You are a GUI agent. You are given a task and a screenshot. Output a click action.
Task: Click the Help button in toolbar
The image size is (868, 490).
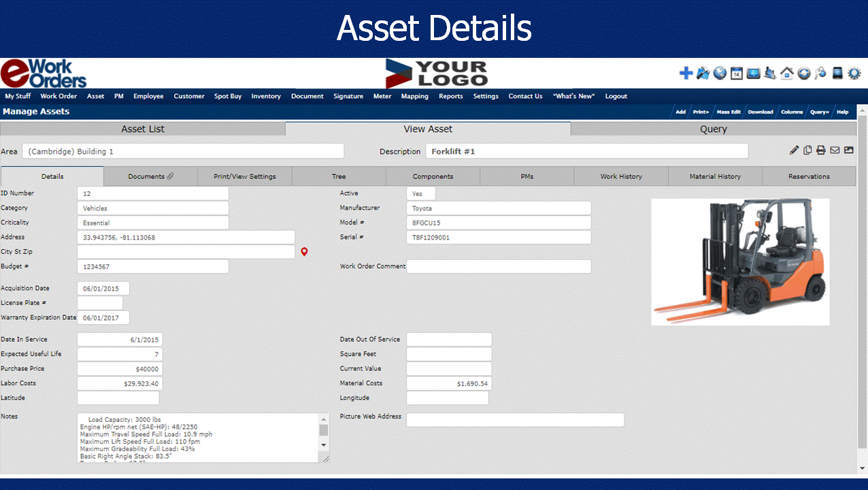coord(843,112)
